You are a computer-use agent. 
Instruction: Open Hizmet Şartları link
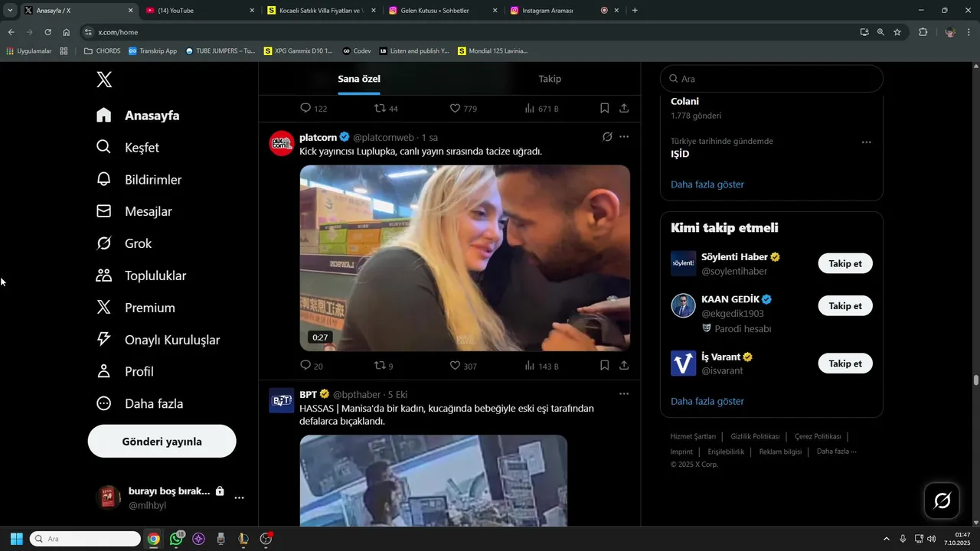click(x=693, y=436)
